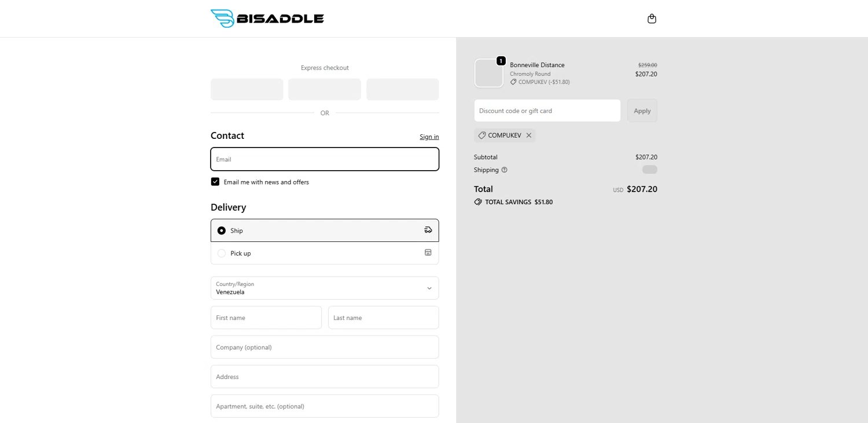The width and height of the screenshot is (868, 423).
Task: Click the first express checkout button
Action: tap(247, 90)
